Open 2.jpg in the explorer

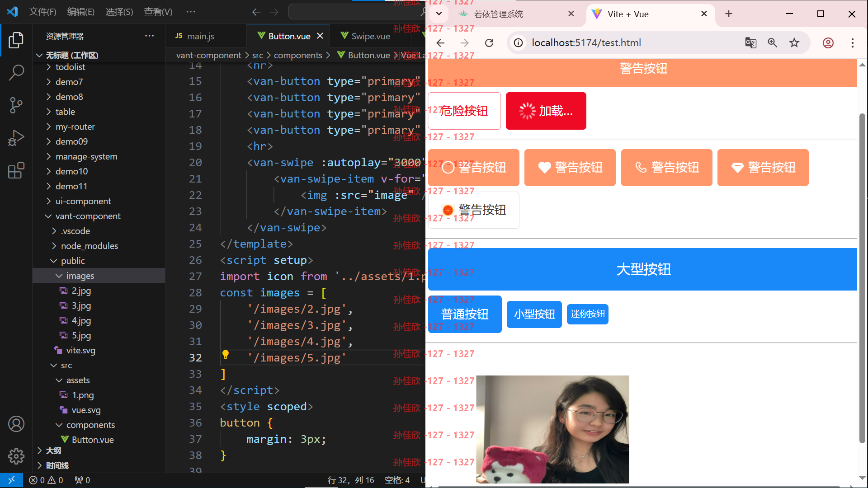click(81, 291)
